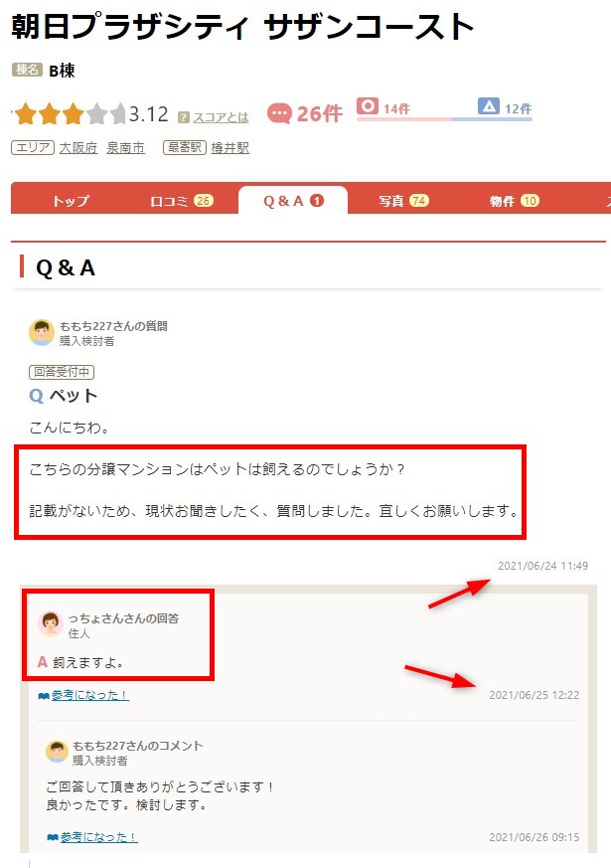The image size is (611, 868).
Task: Click the question mark icon beside スコアとは
Action: 184,117
